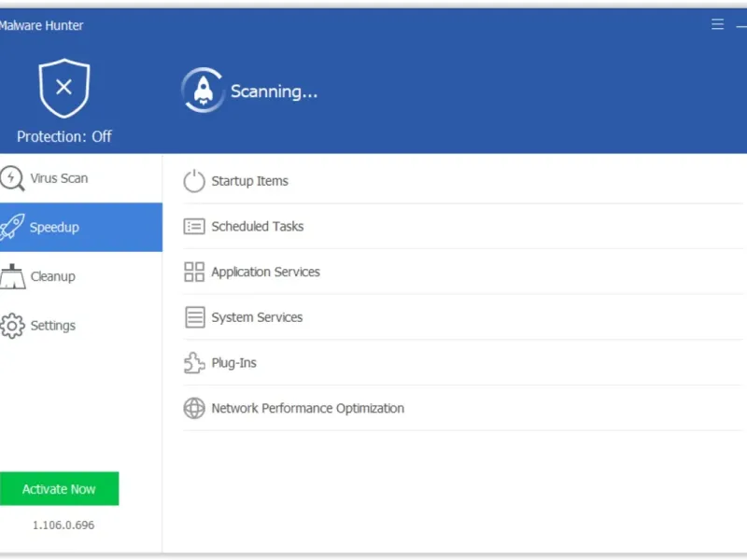Viewport: 747px width, 560px height.
Task: Select the System Services text
Action: 257,317
